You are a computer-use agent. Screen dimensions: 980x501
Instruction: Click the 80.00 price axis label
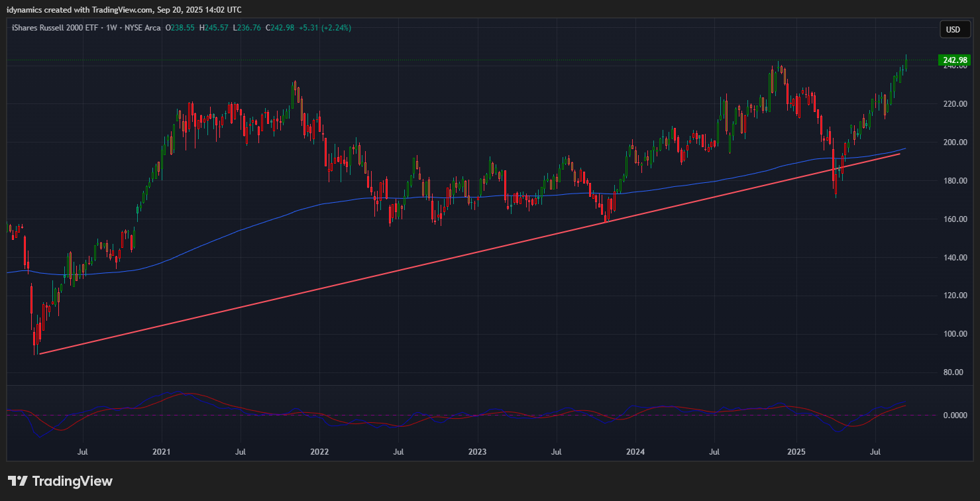point(954,372)
